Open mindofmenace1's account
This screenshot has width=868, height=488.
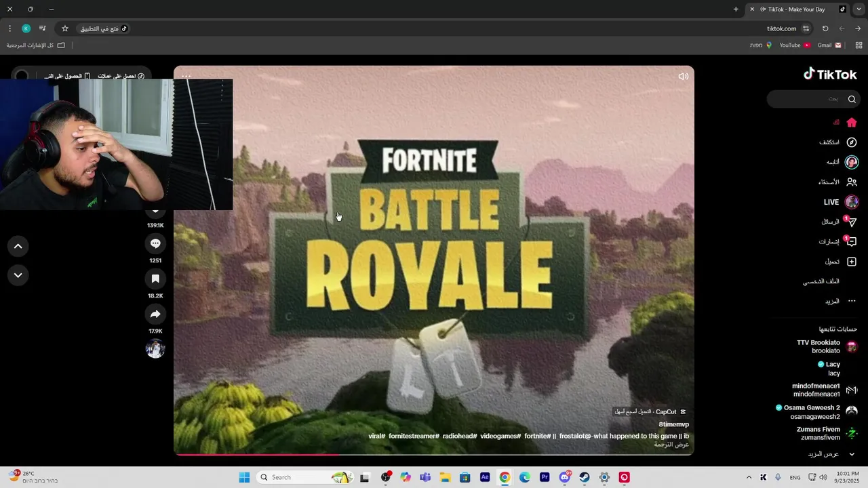pyautogui.click(x=825, y=390)
